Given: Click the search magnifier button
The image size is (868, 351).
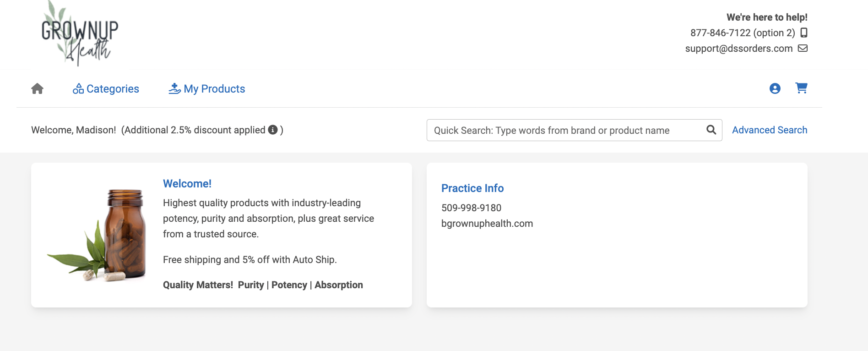Looking at the screenshot, I should (x=711, y=130).
